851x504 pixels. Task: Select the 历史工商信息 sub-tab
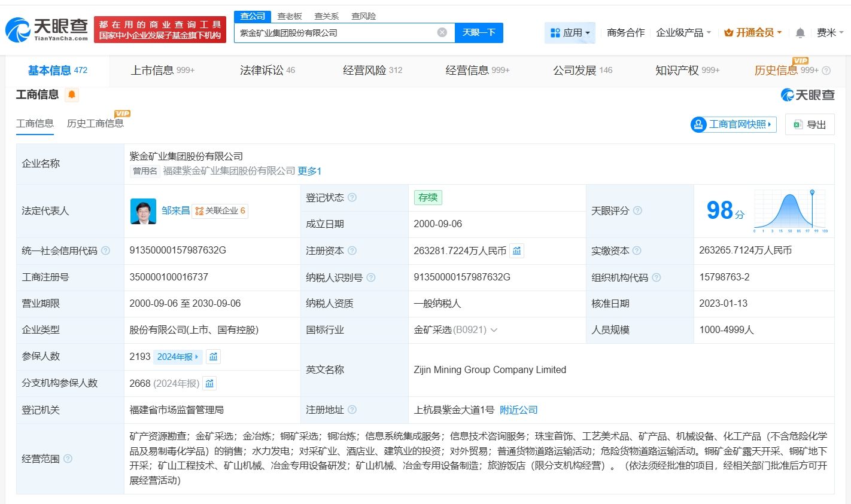[95, 124]
